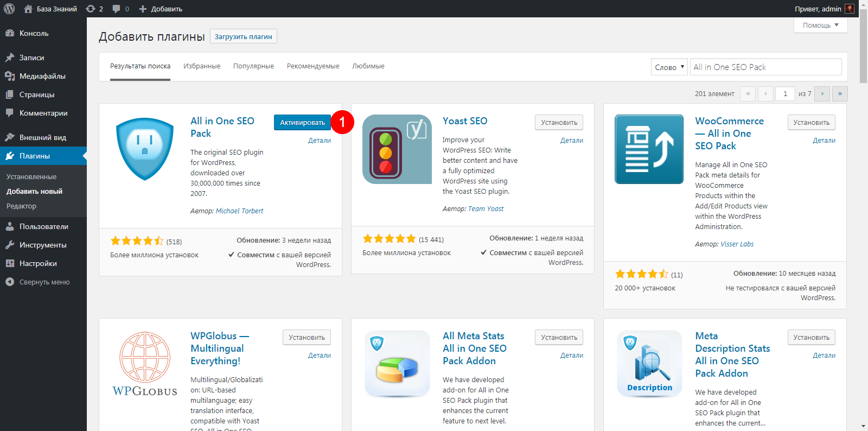This screenshot has width=868, height=431.
Task: Open the home icon for База Знаний
Action: click(28, 9)
